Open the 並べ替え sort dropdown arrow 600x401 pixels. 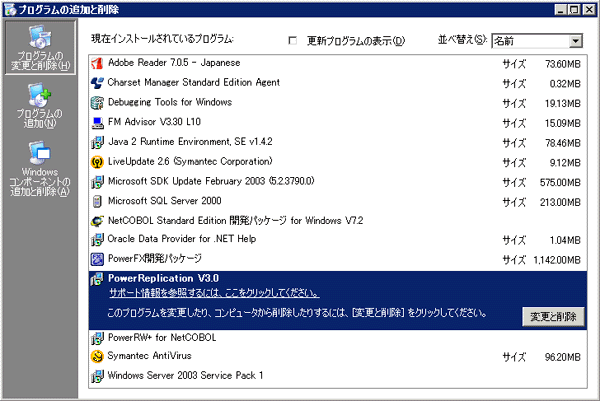pos(576,41)
